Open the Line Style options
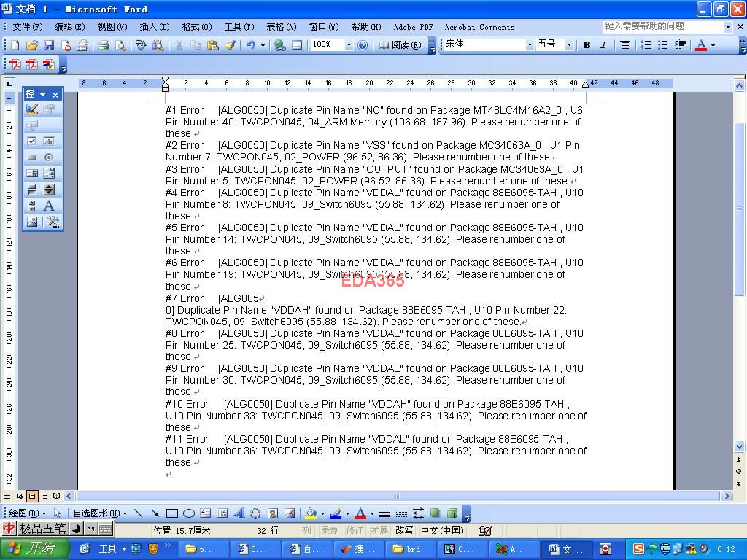This screenshot has height=560, width=747. (384, 513)
